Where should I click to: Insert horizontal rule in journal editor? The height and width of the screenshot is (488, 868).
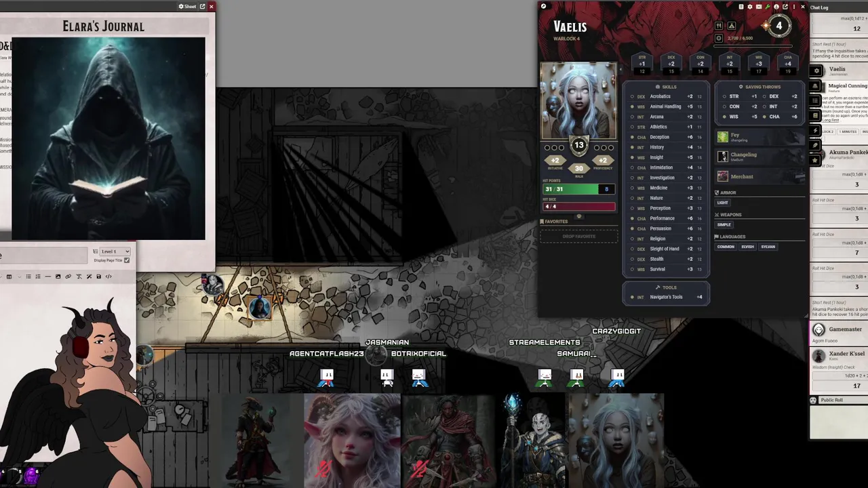click(48, 277)
